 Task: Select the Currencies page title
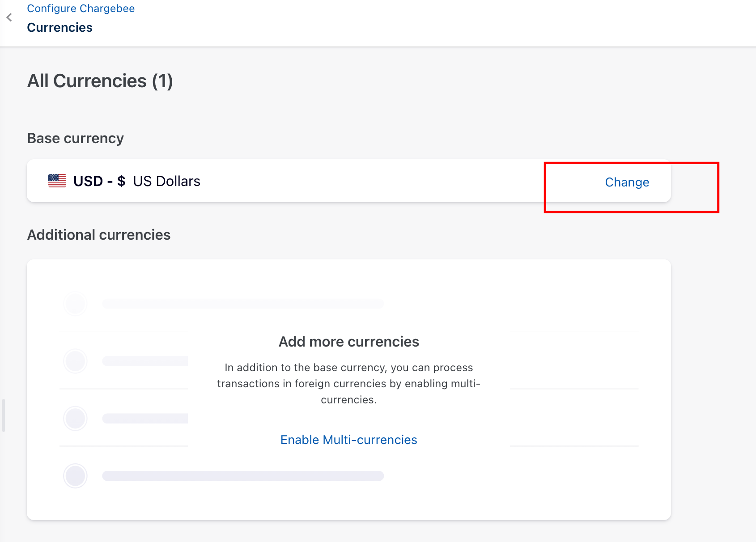(x=59, y=27)
